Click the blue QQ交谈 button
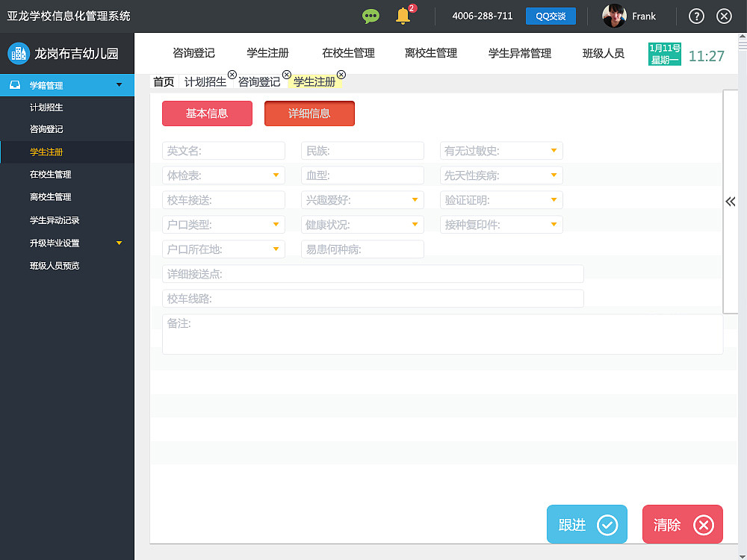This screenshot has width=747, height=560. tap(551, 16)
